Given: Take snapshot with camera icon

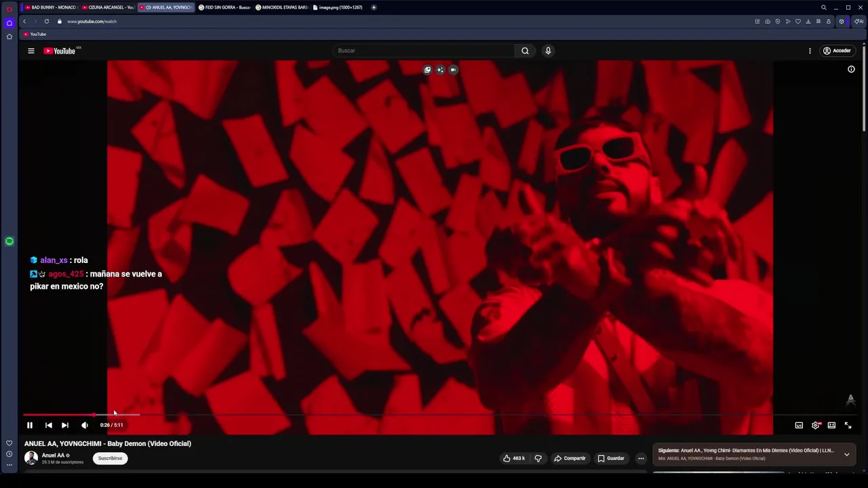Looking at the screenshot, I should (x=768, y=21).
